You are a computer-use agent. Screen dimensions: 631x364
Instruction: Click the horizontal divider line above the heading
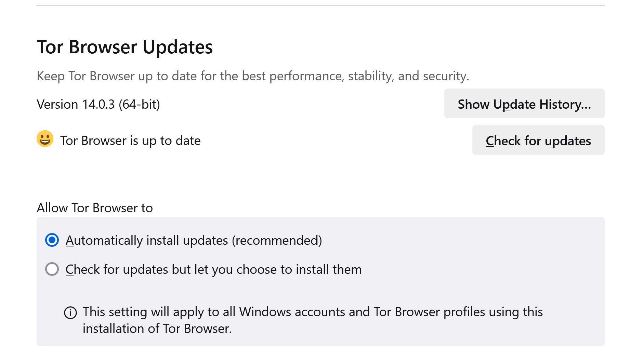pos(320,5)
